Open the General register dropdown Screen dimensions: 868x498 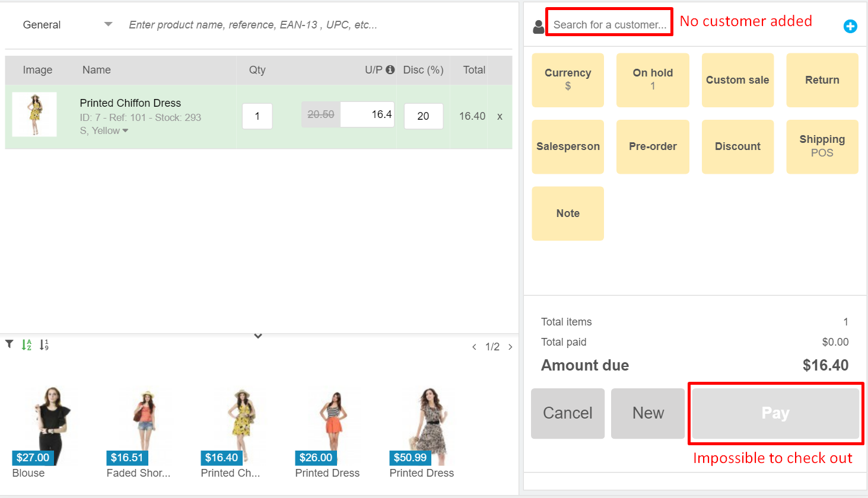coord(65,24)
